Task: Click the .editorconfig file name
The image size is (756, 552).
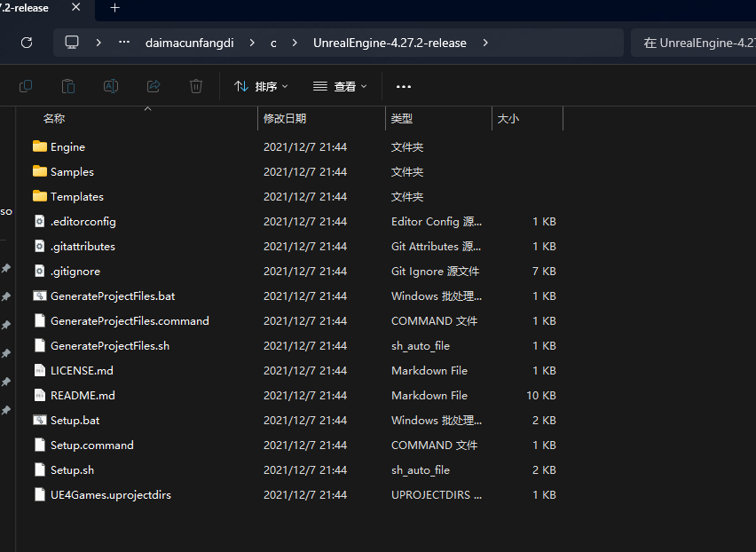Action: [x=83, y=222]
